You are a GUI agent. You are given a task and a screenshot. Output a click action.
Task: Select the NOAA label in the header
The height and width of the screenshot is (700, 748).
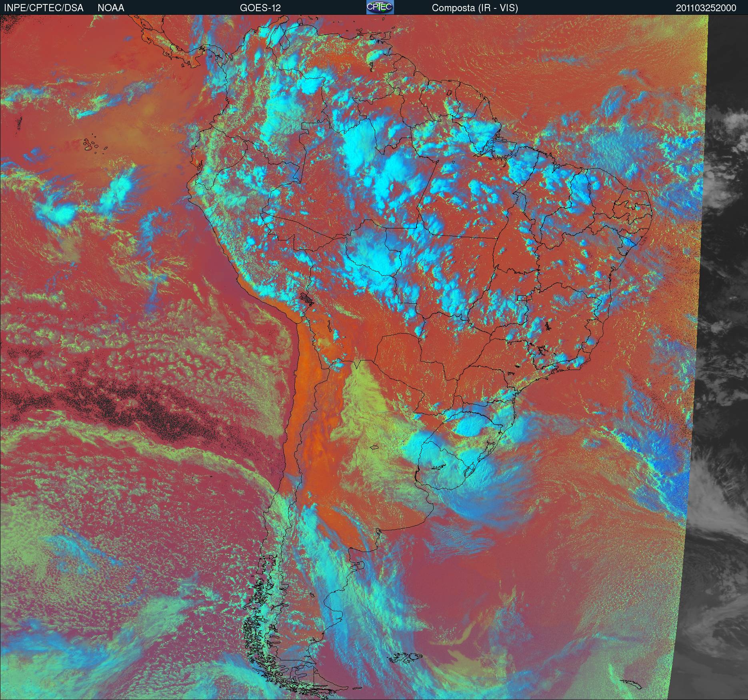(x=111, y=8)
